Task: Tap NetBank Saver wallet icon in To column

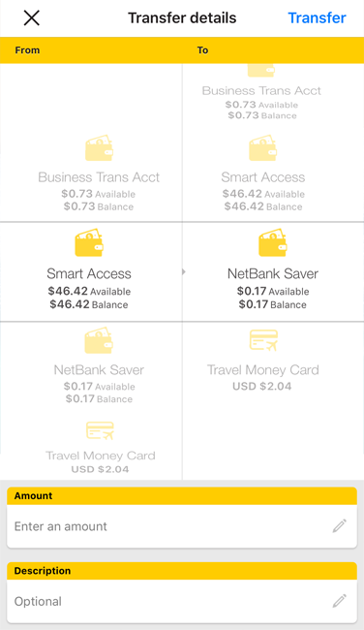Action: pyautogui.click(x=272, y=243)
